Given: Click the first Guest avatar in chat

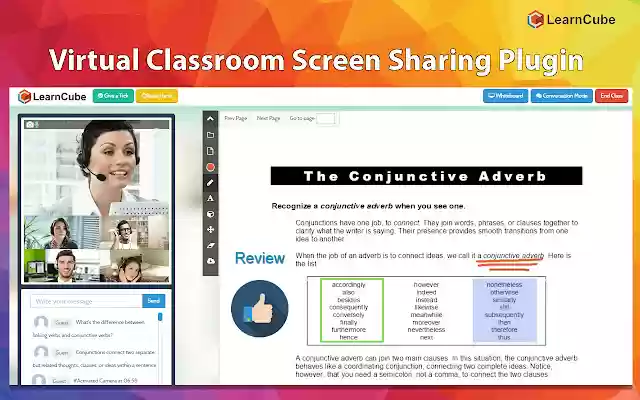Looking at the screenshot, I should (41, 322).
